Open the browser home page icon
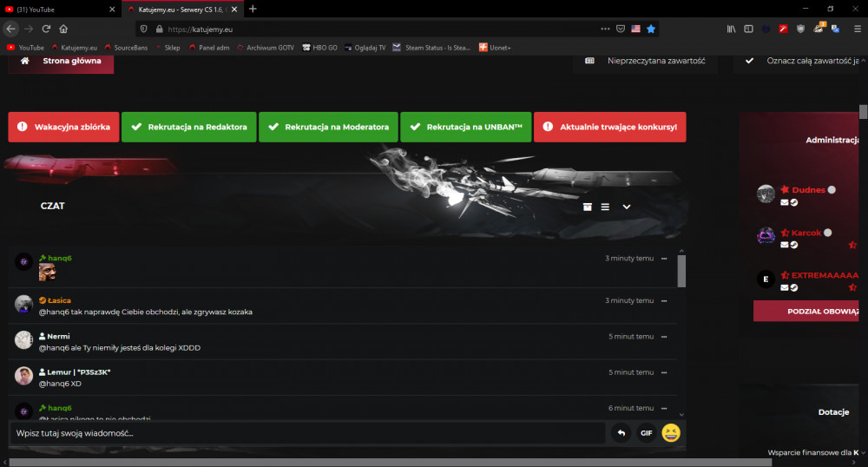The width and height of the screenshot is (868, 467). (x=63, y=29)
